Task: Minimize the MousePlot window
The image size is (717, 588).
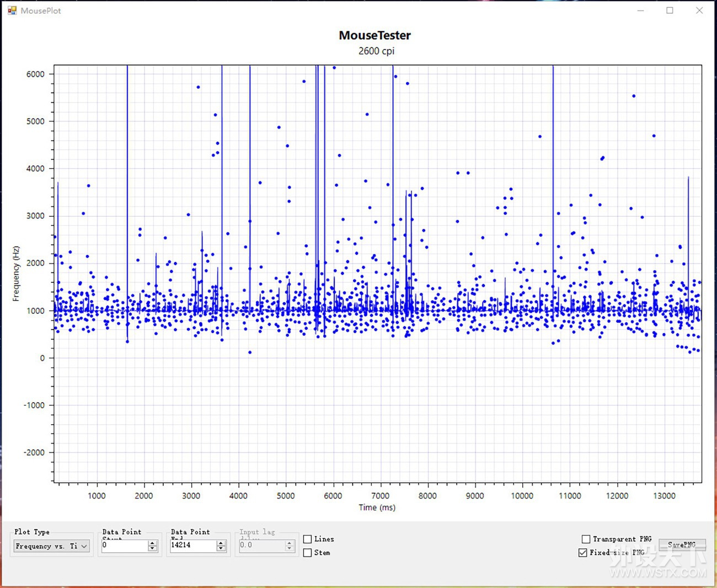Action: tap(640, 10)
